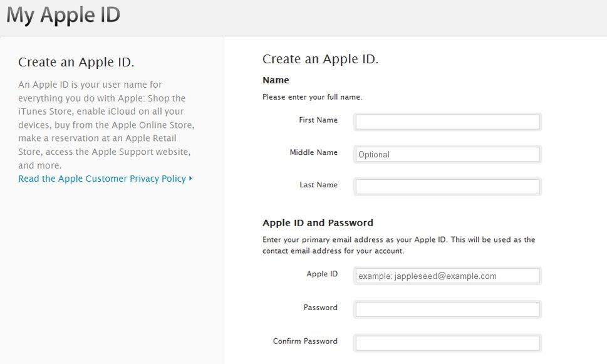
Task: Select the Confirm Password field
Action: pos(447,343)
